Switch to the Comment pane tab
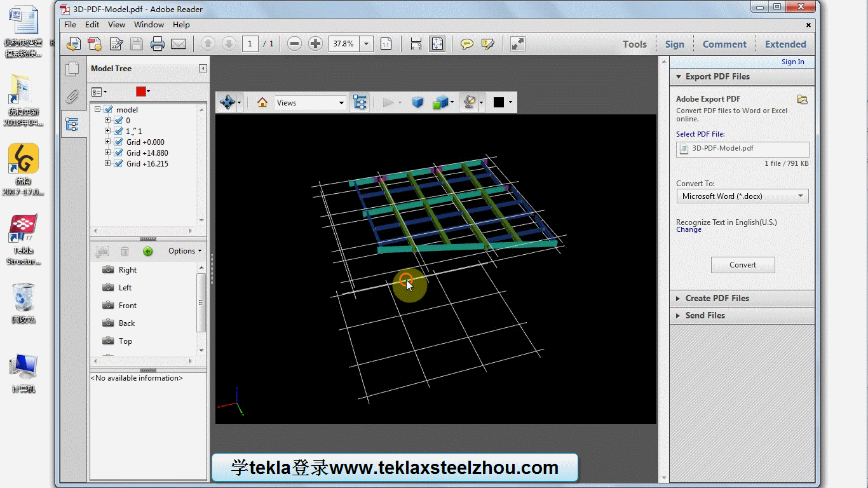 click(724, 44)
